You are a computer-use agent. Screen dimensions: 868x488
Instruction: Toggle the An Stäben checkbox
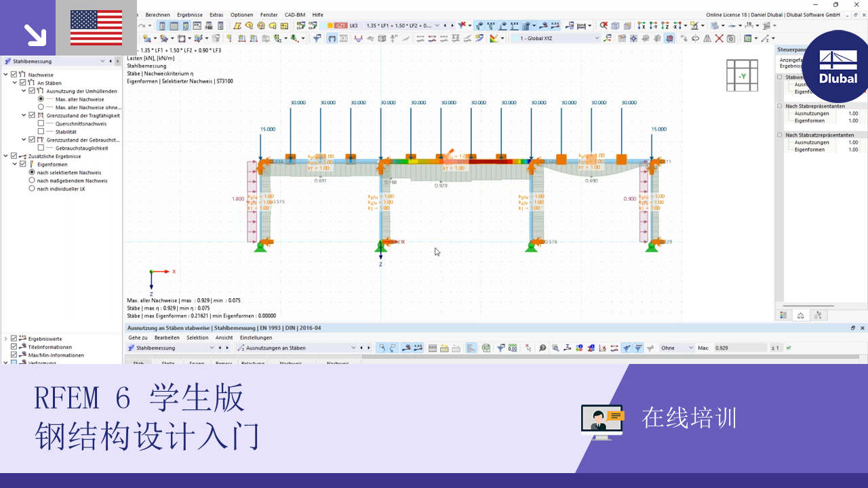point(22,83)
